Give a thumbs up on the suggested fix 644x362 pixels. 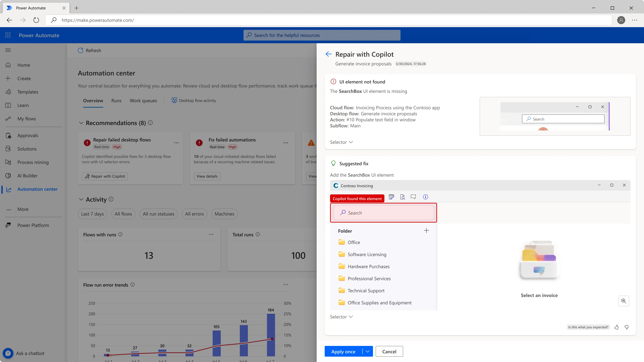click(616, 327)
